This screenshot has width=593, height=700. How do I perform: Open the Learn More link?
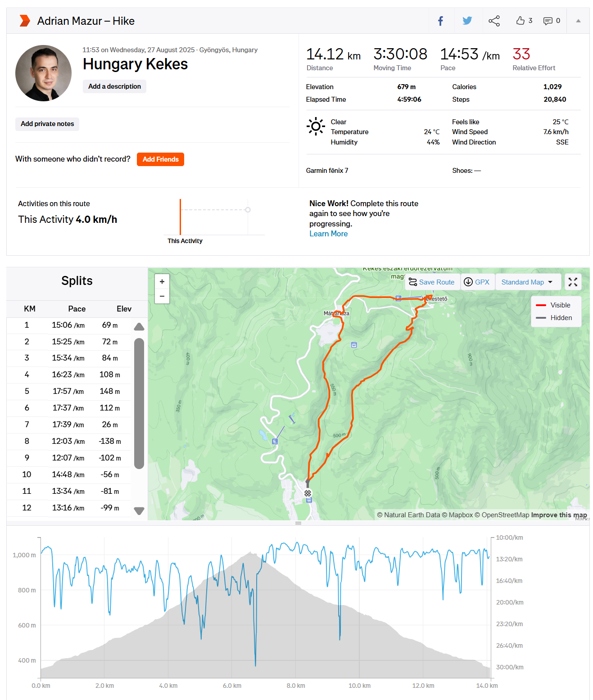pos(328,234)
